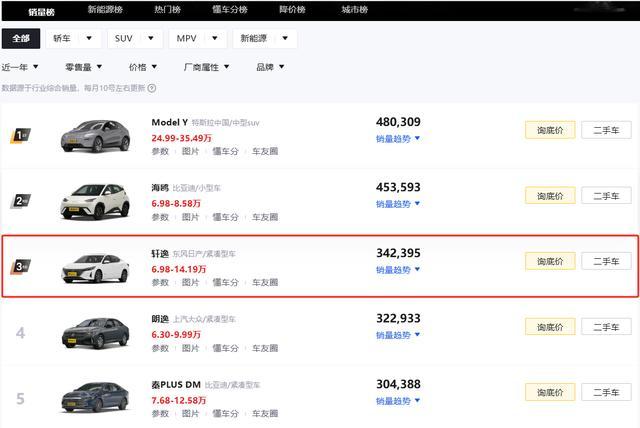Click the rank 1 badge icon
Screen dimensions: 640x428
pyautogui.click(x=20, y=135)
